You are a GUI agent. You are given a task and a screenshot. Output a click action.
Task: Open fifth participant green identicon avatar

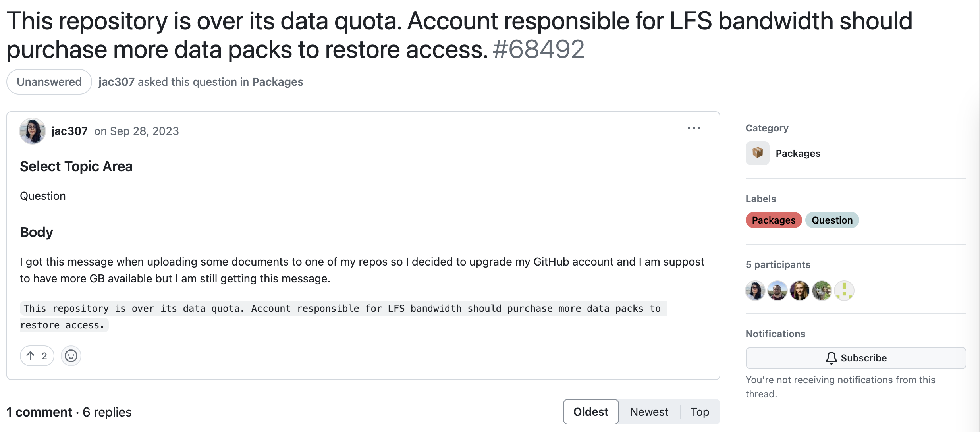click(844, 291)
